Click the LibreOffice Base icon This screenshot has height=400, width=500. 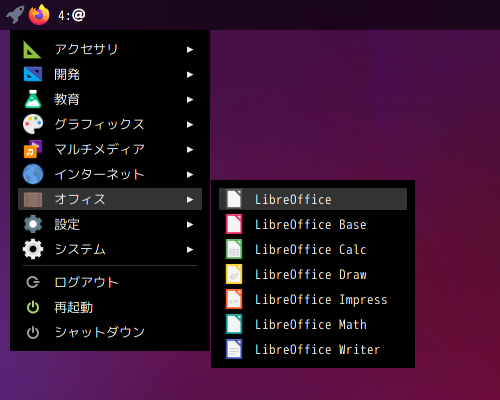tap(234, 224)
